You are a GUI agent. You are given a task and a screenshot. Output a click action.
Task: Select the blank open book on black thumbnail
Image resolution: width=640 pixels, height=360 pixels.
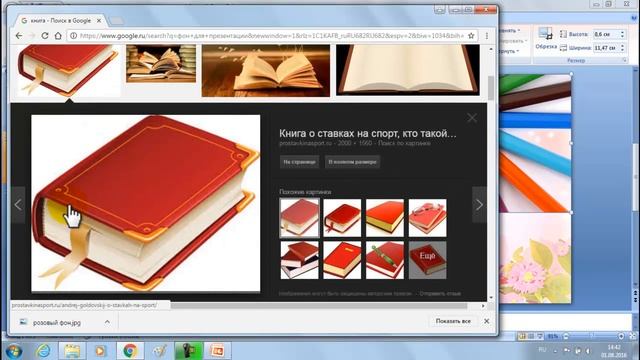[408, 70]
